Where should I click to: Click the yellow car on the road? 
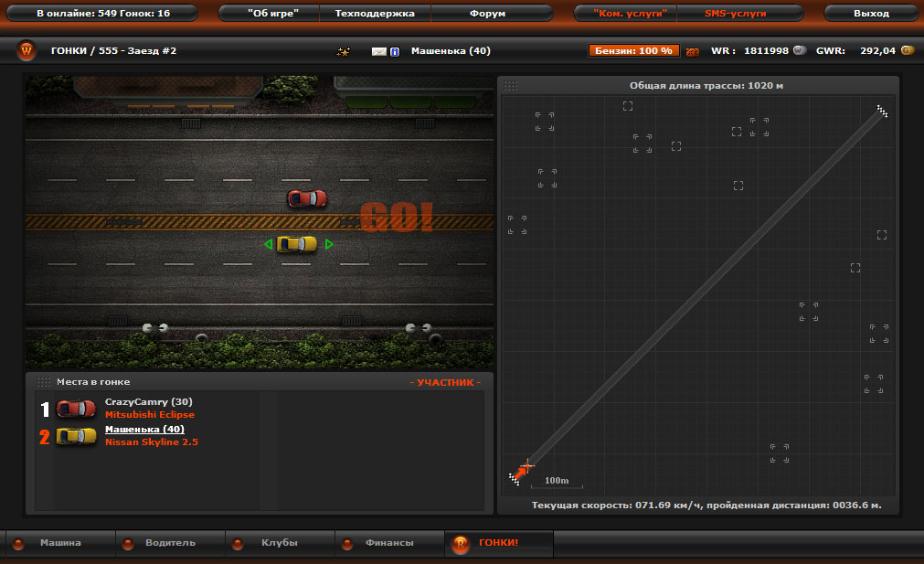pos(297,244)
